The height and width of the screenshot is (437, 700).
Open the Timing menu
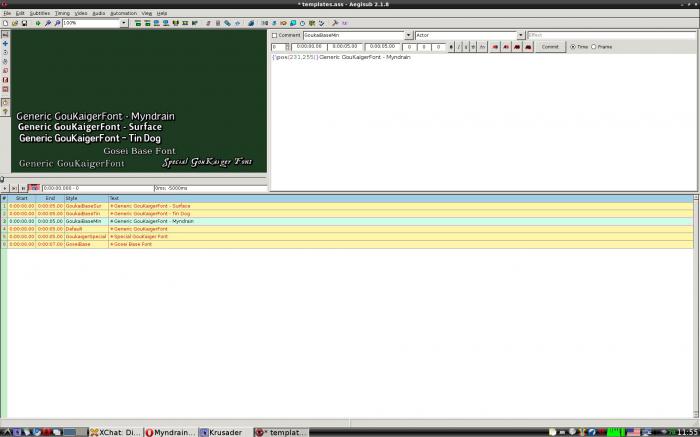pyautogui.click(x=62, y=13)
